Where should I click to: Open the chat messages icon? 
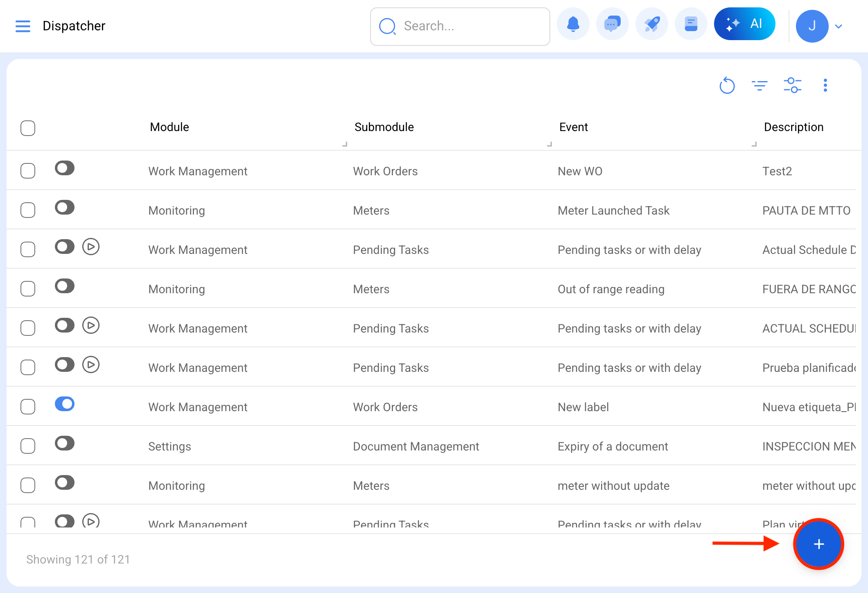click(x=613, y=24)
